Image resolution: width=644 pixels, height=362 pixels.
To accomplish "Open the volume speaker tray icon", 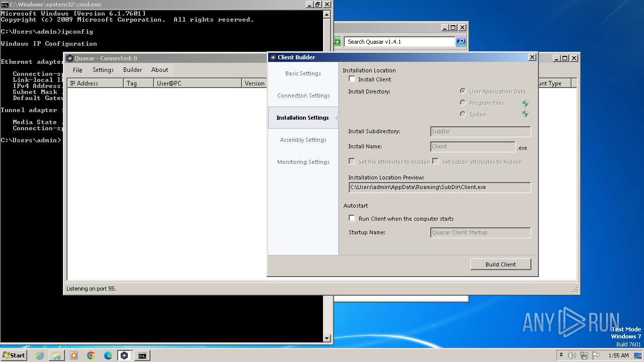I will 572,355.
